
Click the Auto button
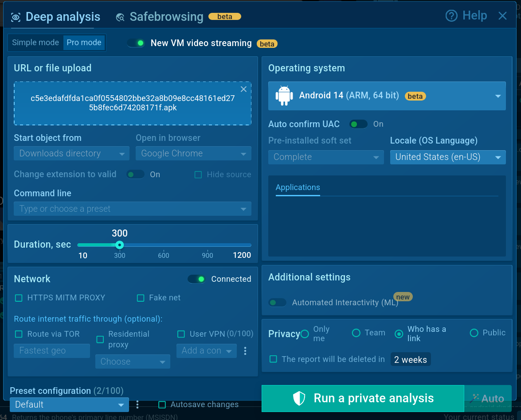(488, 398)
